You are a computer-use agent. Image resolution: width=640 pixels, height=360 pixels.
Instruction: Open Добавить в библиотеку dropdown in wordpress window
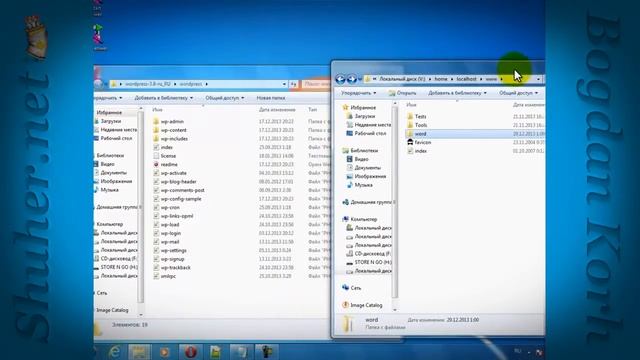(164, 98)
